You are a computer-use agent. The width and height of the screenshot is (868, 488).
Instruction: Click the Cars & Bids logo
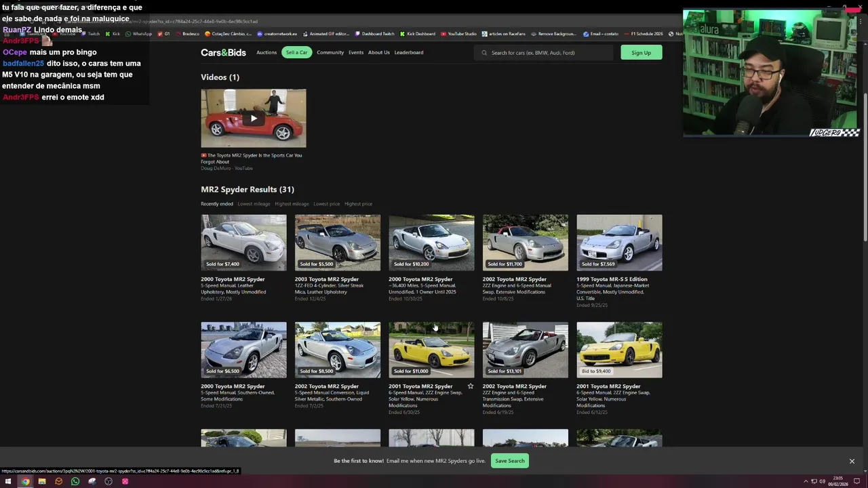(223, 52)
